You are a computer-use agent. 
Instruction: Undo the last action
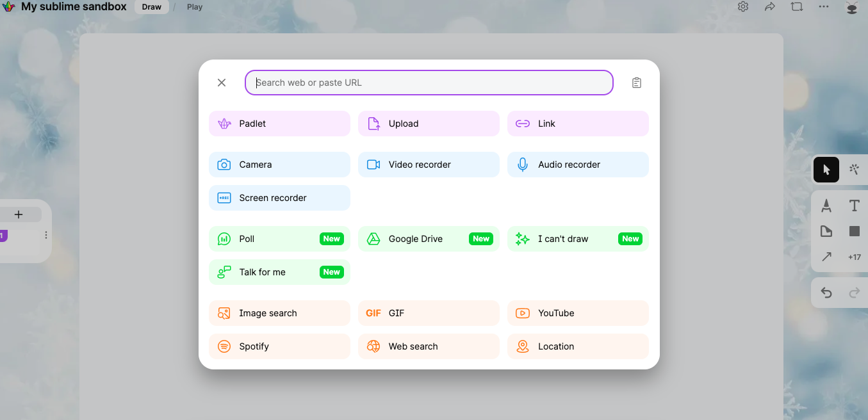click(826, 293)
